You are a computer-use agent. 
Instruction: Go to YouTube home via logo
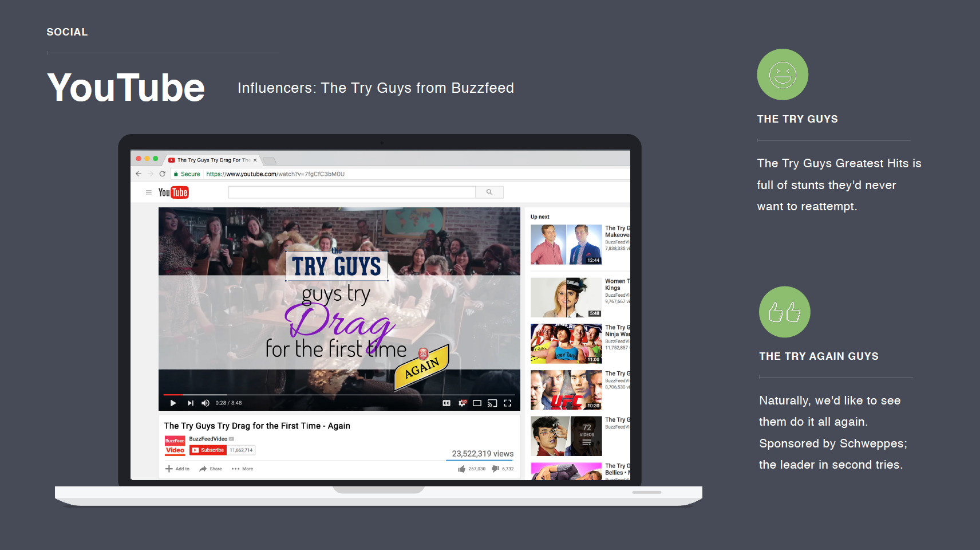tap(173, 192)
